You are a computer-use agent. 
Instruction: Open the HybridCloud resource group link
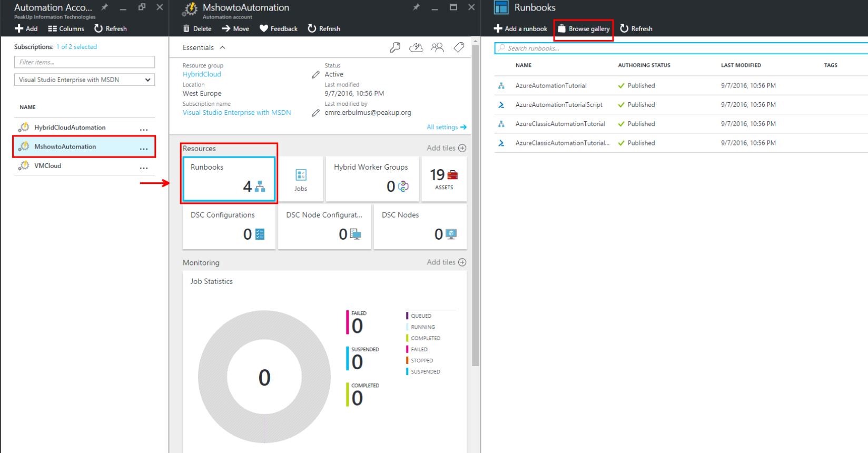click(202, 74)
